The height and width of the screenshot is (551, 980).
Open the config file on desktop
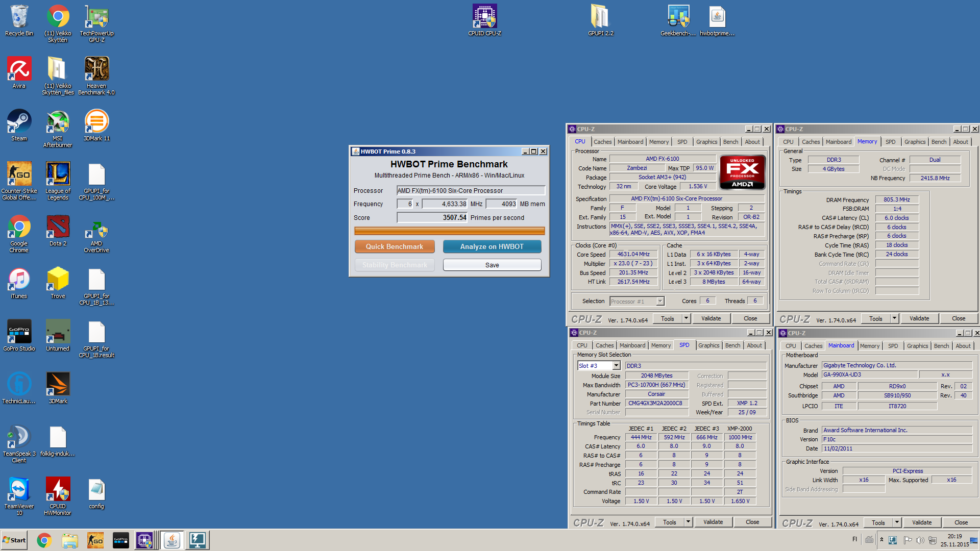(x=96, y=493)
